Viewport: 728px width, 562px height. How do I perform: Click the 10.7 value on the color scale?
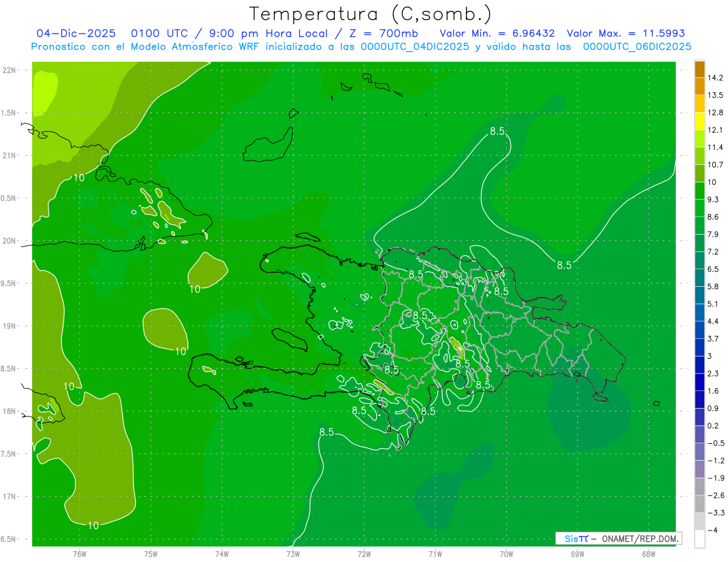click(x=716, y=164)
